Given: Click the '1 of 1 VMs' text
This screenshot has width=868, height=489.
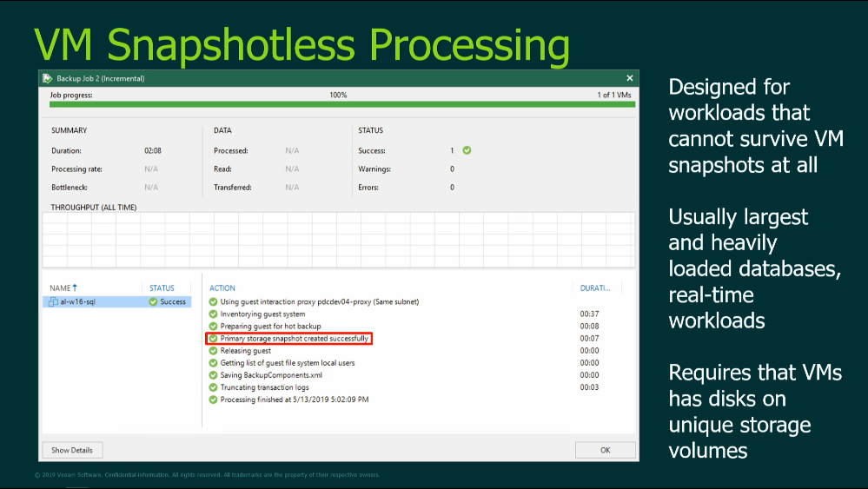Looking at the screenshot, I should pyautogui.click(x=614, y=95).
